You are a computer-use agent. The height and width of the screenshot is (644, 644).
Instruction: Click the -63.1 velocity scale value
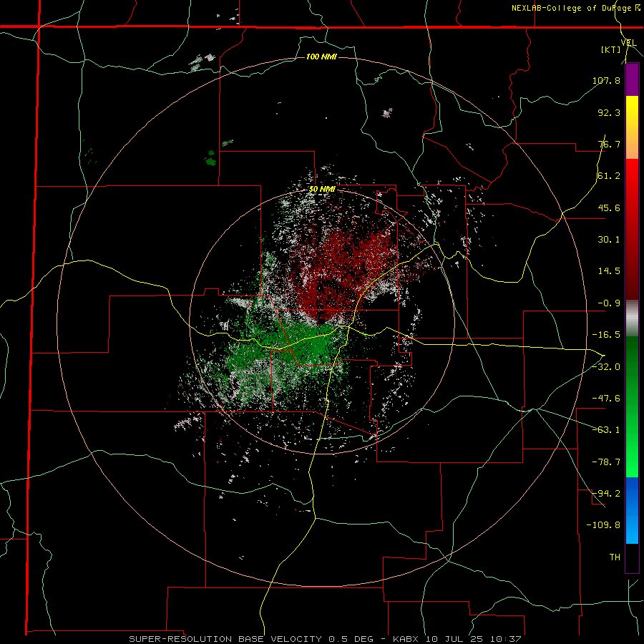click(606, 430)
